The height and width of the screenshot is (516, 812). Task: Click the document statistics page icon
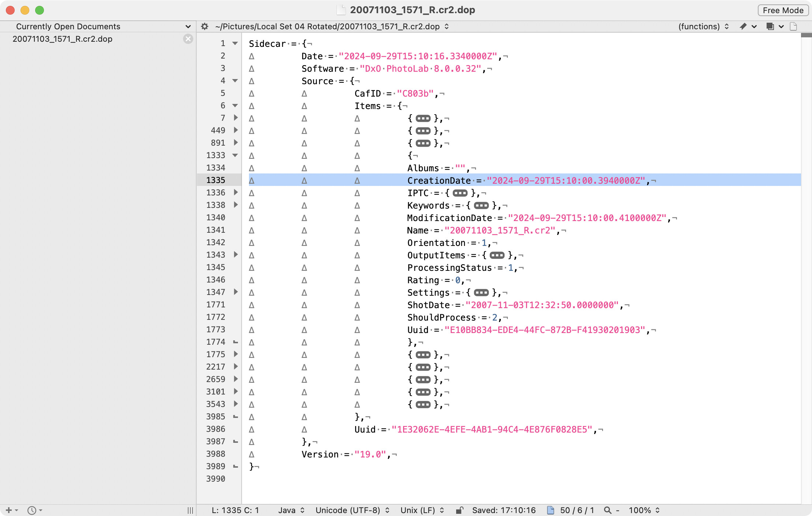coord(550,510)
